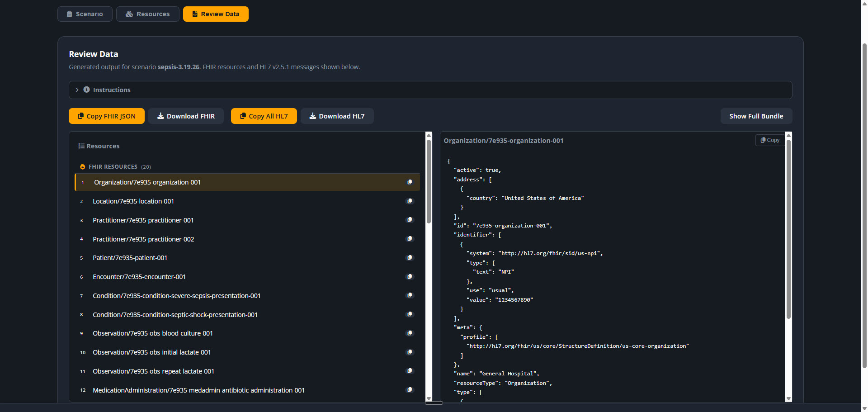Copy icon for Practitioner/7e935-practitioner-001 row
This screenshot has width=868, height=412.
[x=410, y=220]
